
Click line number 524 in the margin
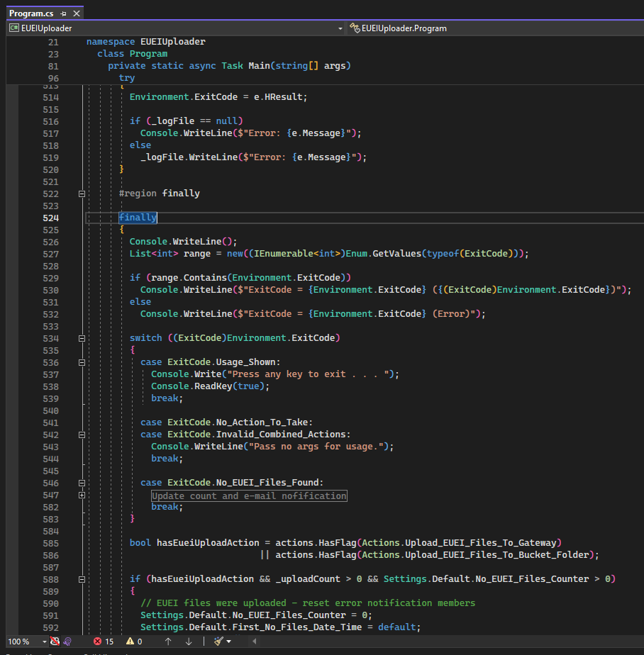coord(50,218)
